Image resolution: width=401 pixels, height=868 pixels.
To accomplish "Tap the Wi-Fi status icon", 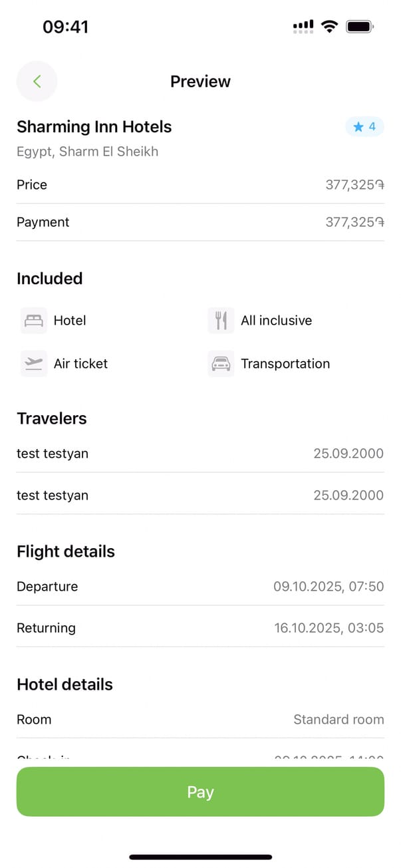I will point(329,27).
